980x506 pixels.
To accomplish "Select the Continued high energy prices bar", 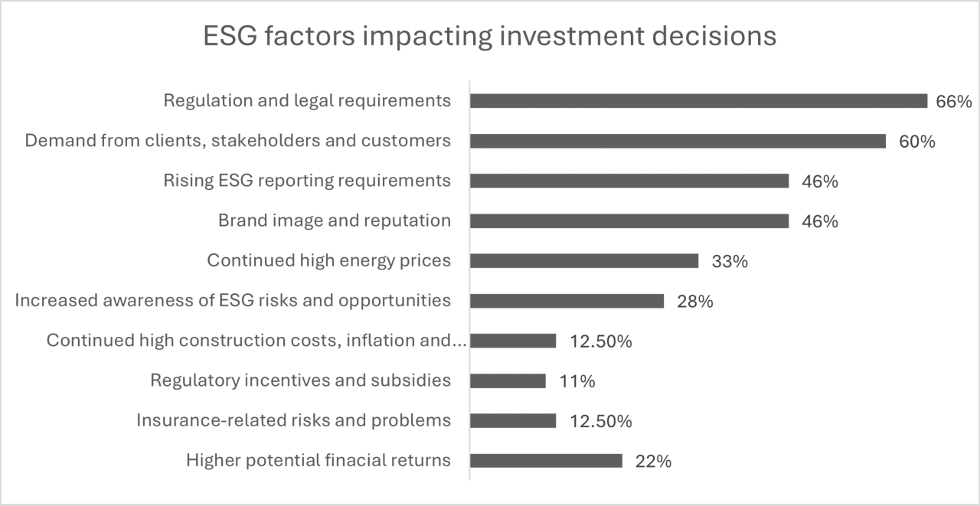I will point(584,261).
